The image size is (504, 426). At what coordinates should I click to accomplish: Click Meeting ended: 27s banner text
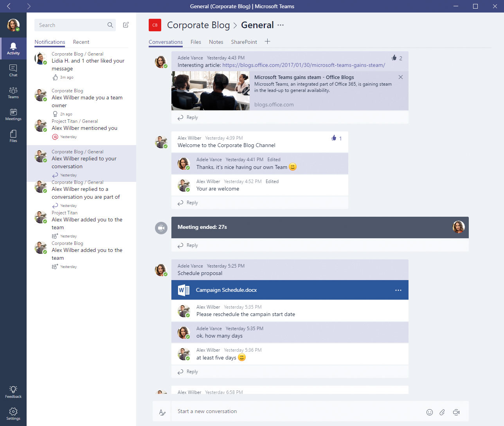202,227
